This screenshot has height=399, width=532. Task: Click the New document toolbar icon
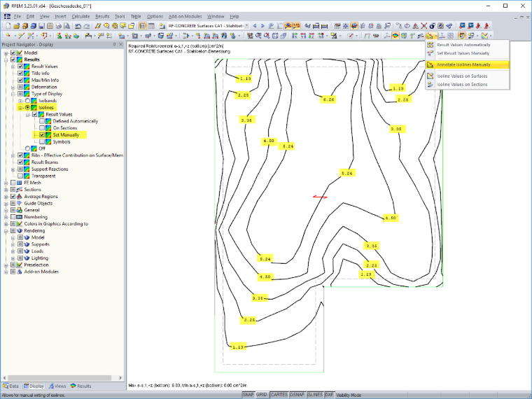pos(8,26)
